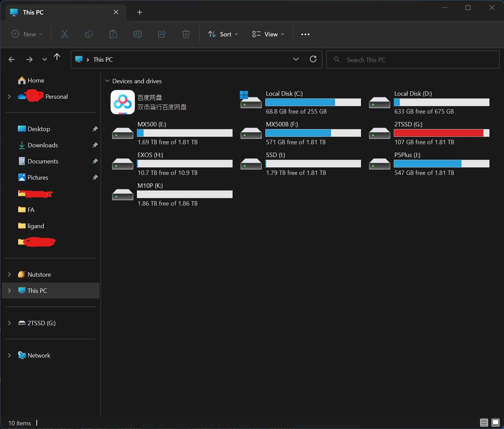Click the Share icon in toolbar
504x429 pixels.
pos(162,34)
